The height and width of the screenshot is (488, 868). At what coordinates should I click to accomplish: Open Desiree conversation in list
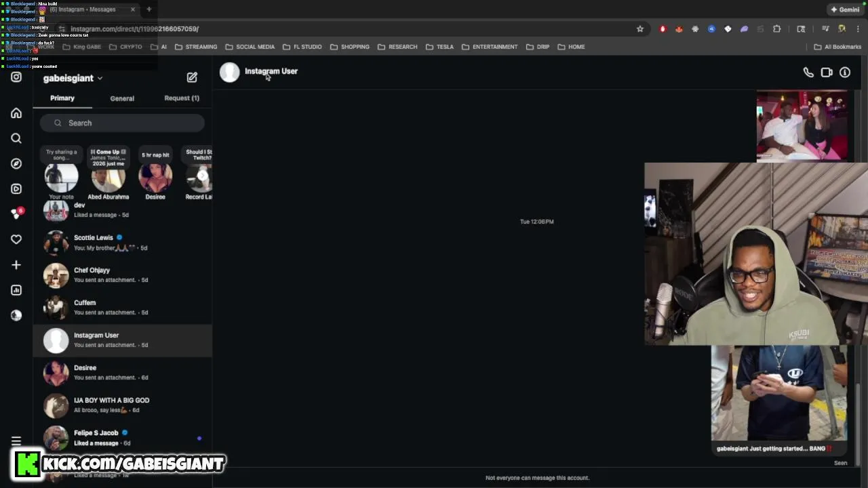pos(123,373)
